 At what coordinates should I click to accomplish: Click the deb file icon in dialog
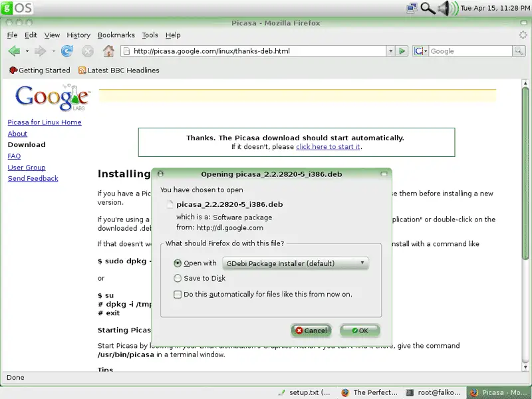(x=170, y=204)
